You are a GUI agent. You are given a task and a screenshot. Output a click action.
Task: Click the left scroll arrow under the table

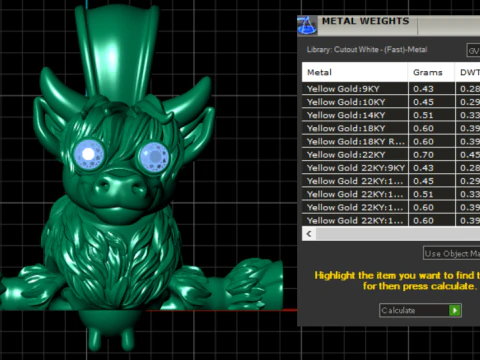tap(309, 234)
